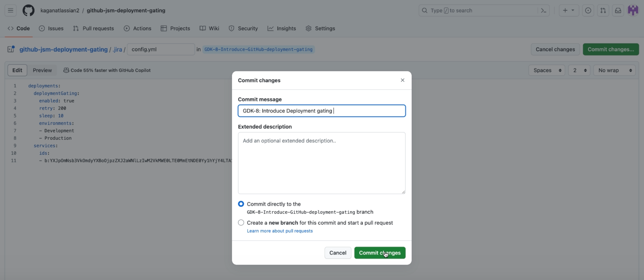Open your pull requests via header icon
The width and height of the screenshot is (644, 280).
point(603,10)
